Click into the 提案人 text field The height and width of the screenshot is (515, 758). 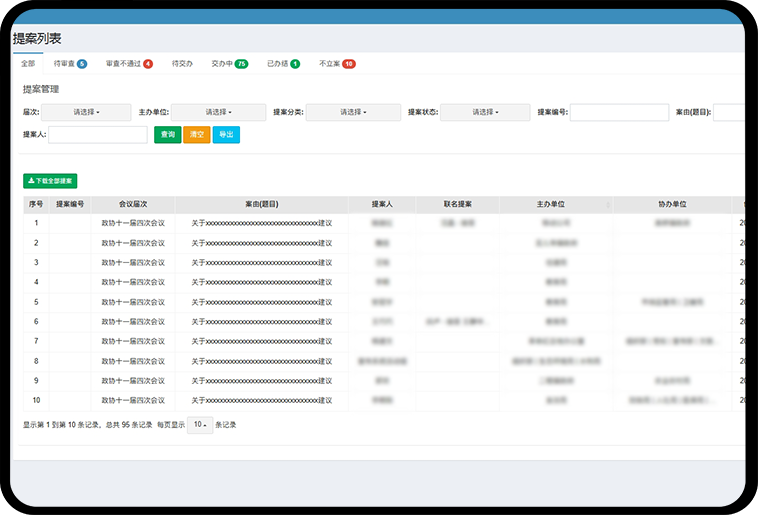[98, 134]
